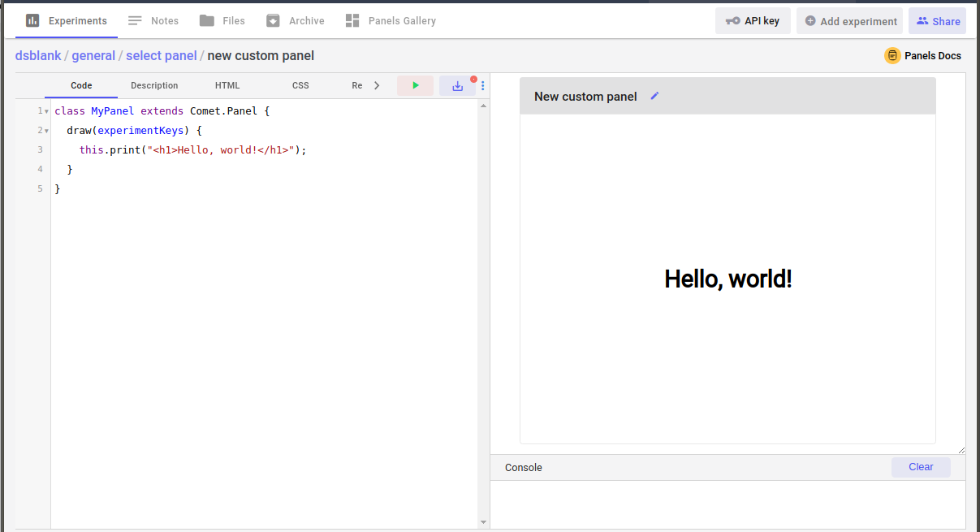
Task: Switch to the CSS editor tab
Action: pos(300,85)
